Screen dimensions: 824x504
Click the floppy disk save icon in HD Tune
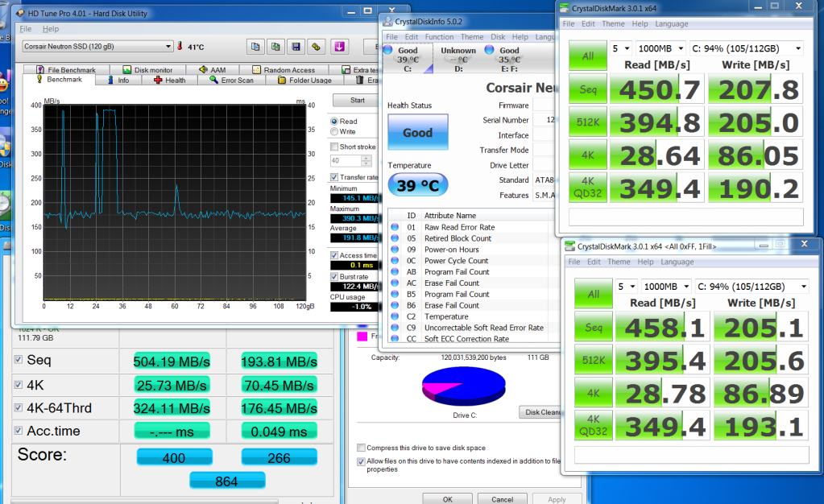click(x=296, y=47)
